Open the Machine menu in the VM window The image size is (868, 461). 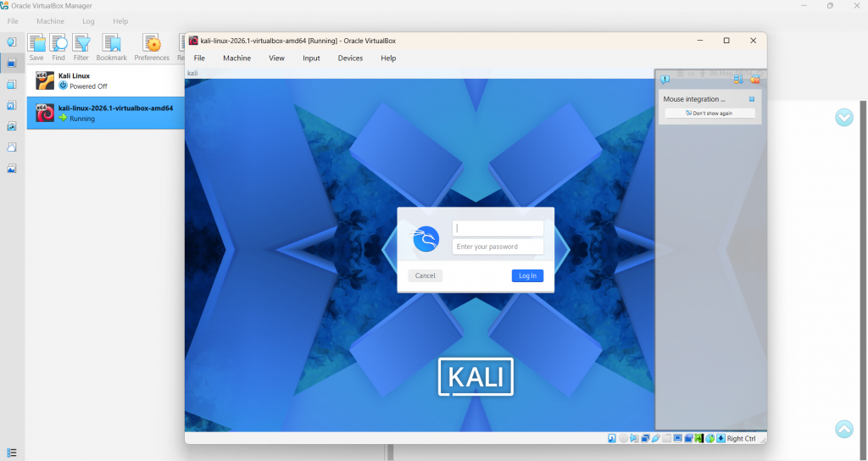pyautogui.click(x=237, y=58)
